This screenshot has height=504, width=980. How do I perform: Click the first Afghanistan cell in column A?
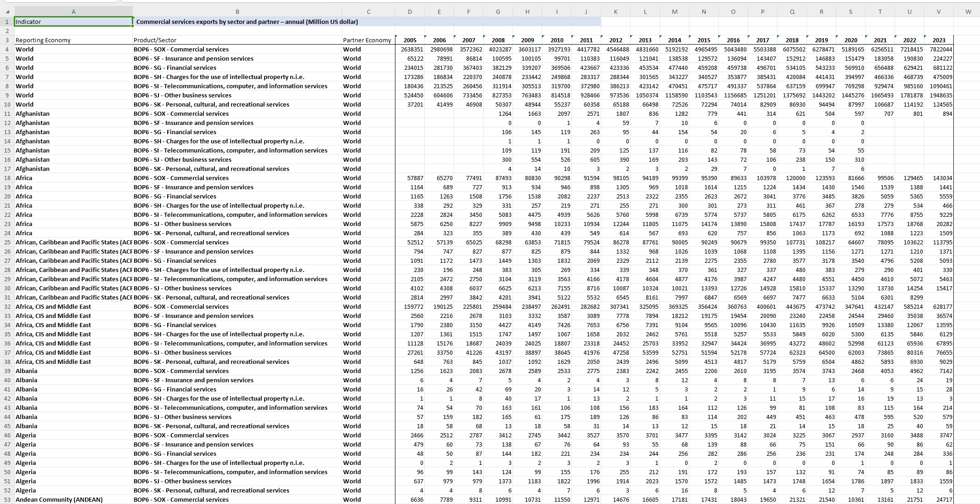pyautogui.click(x=33, y=113)
